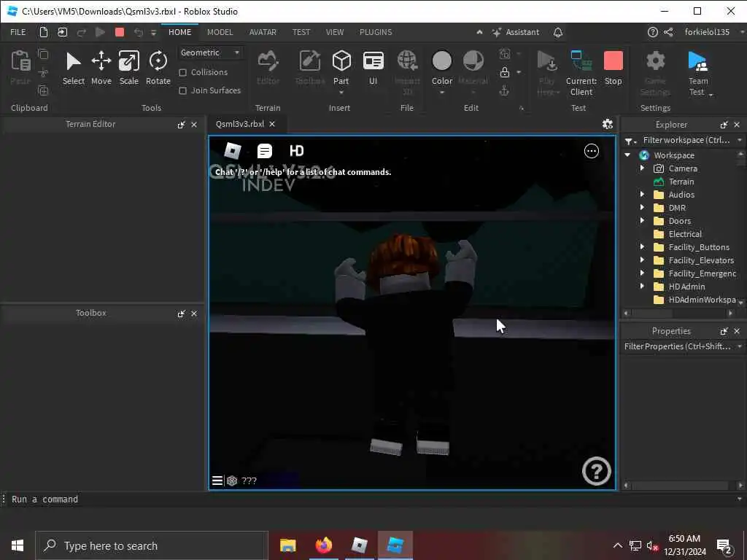
Task: Expand the Camera node
Action: click(x=642, y=168)
